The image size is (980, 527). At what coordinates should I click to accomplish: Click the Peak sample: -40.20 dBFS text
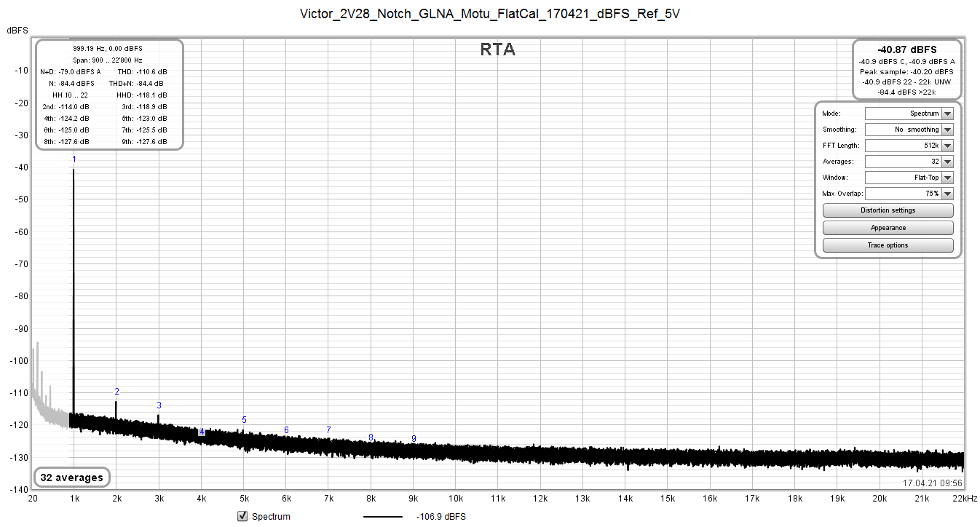(906, 72)
